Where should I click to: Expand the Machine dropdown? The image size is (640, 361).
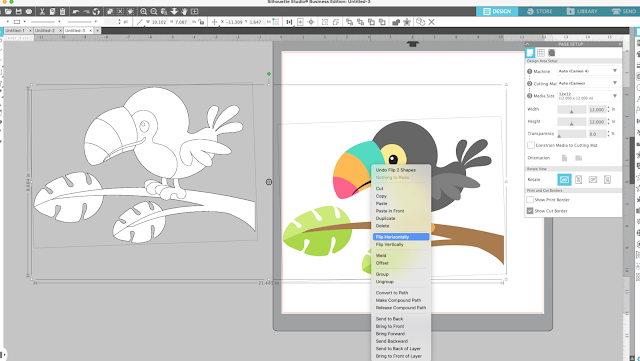(589, 71)
